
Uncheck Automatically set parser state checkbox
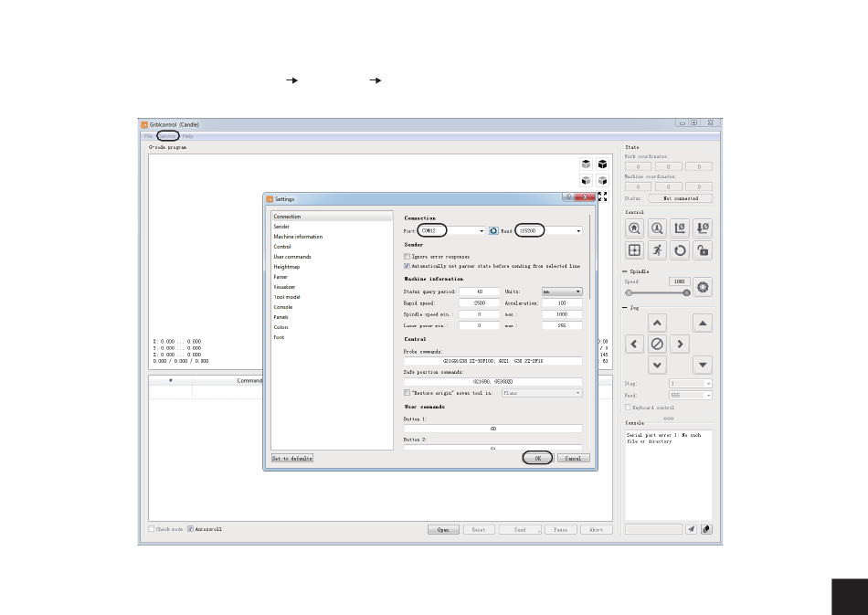tap(407, 266)
